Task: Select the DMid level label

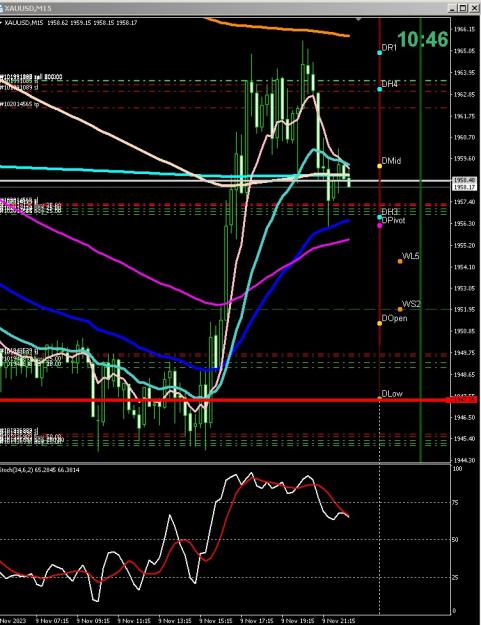Action: (x=391, y=161)
